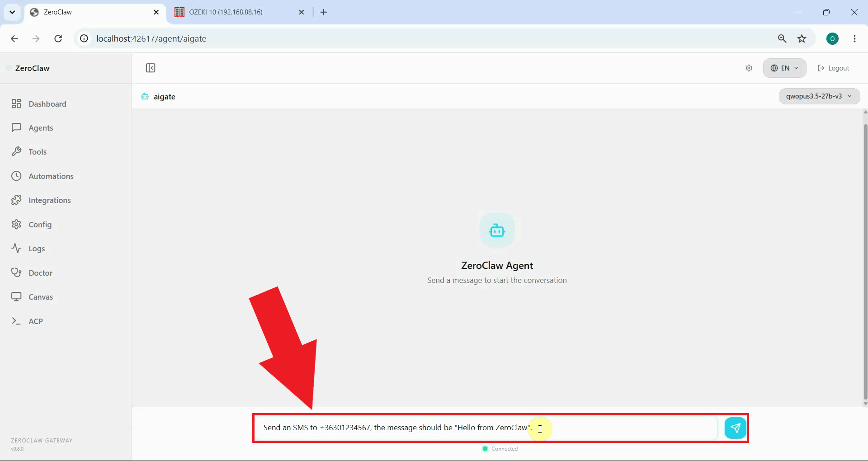This screenshot has height=461, width=868.
Task: Click Logout button
Action: (833, 68)
